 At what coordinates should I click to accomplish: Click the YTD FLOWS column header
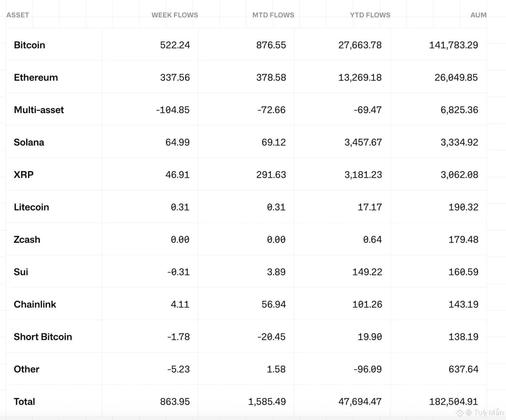pyautogui.click(x=370, y=15)
